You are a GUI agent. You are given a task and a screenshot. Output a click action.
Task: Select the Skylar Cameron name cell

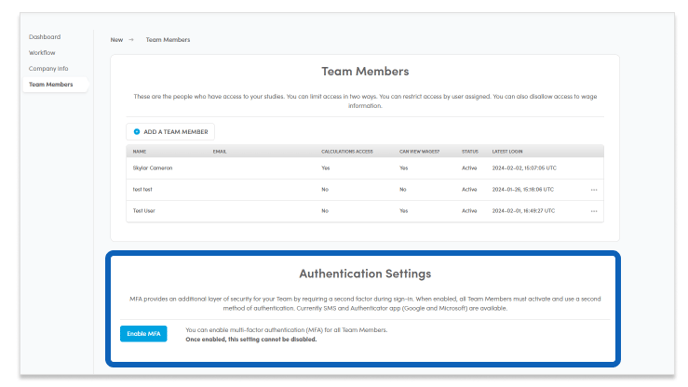[x=153, y=168]
